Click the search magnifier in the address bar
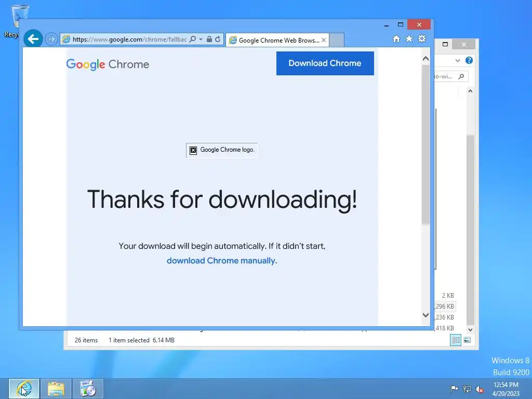This screenshot has width=532, height=399. (193, 39)
